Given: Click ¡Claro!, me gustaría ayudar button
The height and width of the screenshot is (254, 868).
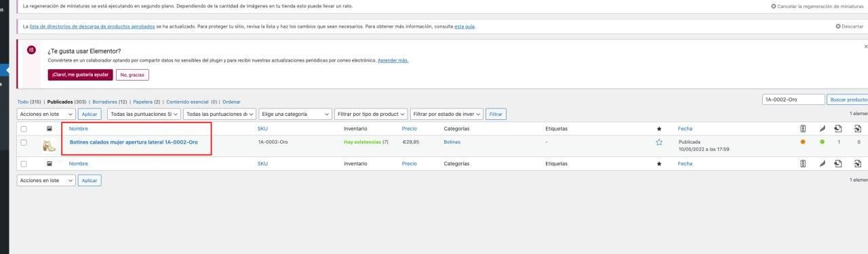Looking at the screenshot, I should click(80, 75).
